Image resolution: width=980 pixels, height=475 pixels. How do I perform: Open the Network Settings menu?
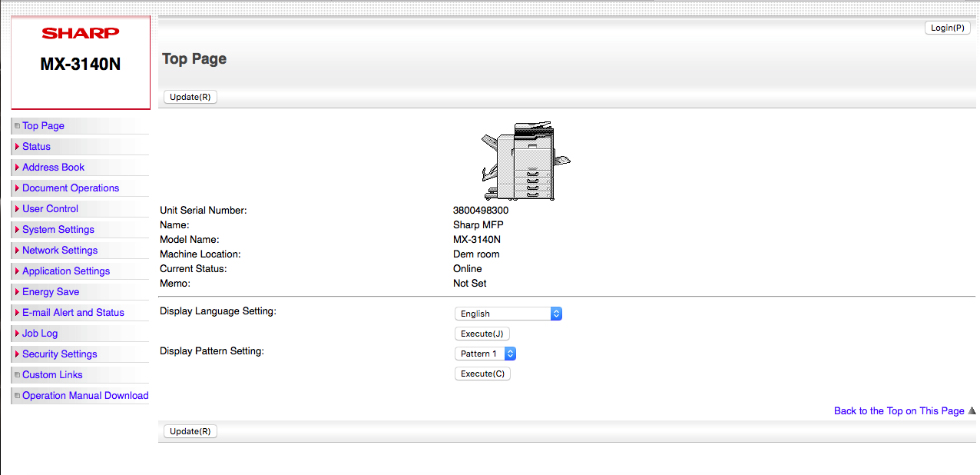[60, 250]
